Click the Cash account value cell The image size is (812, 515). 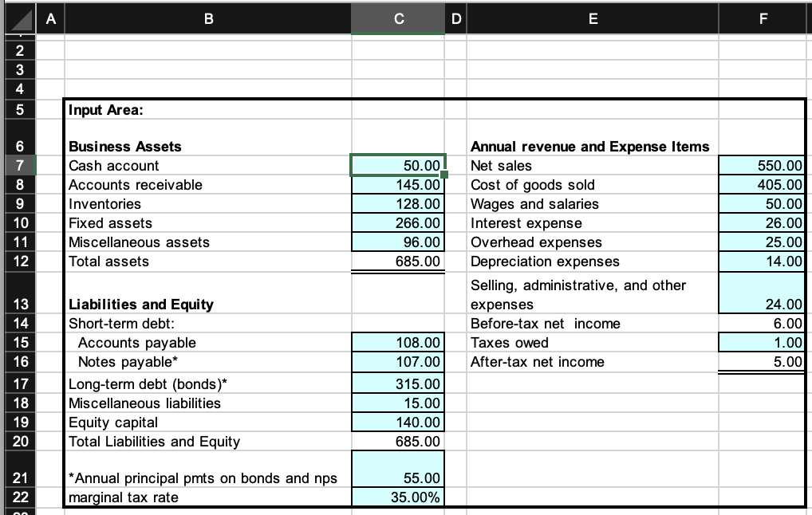(x=397, y=166)
